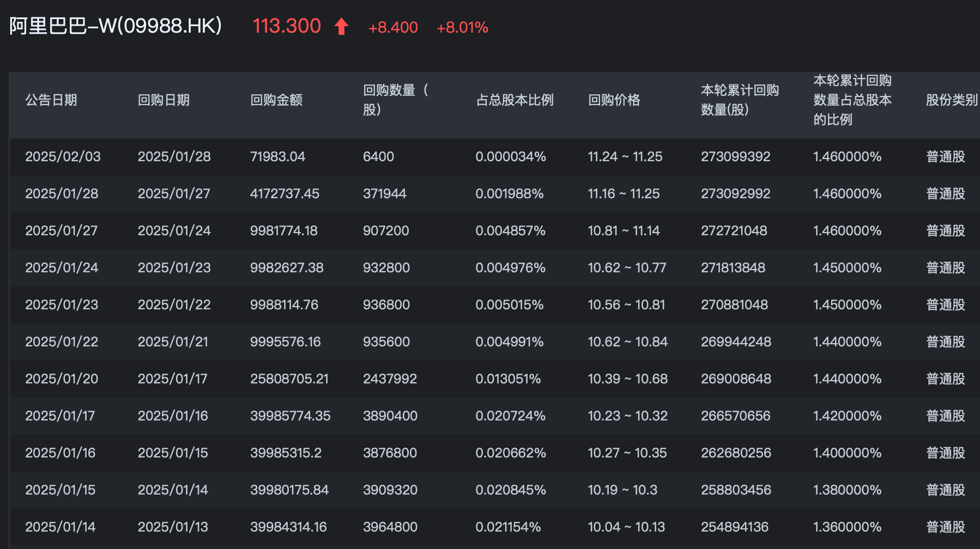The height and width of the screenshot is (549, 980).
Task: Click 股份类别 column header
Action: pyautogui.click(x=952, y=100)
